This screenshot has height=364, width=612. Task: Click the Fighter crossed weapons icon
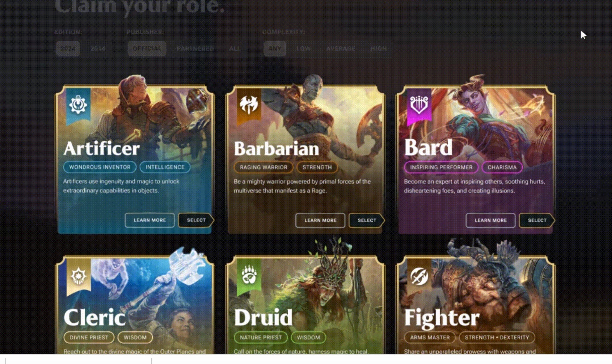[419, 276]
